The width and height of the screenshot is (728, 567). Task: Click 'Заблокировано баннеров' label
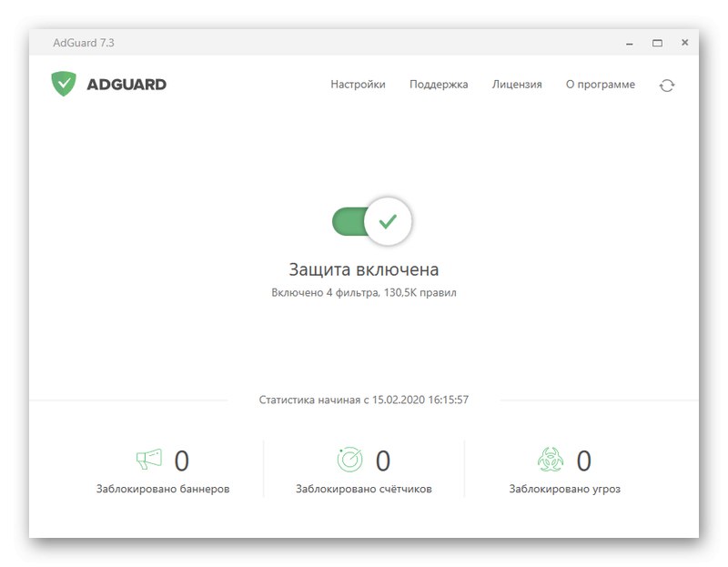click(163, 489)
